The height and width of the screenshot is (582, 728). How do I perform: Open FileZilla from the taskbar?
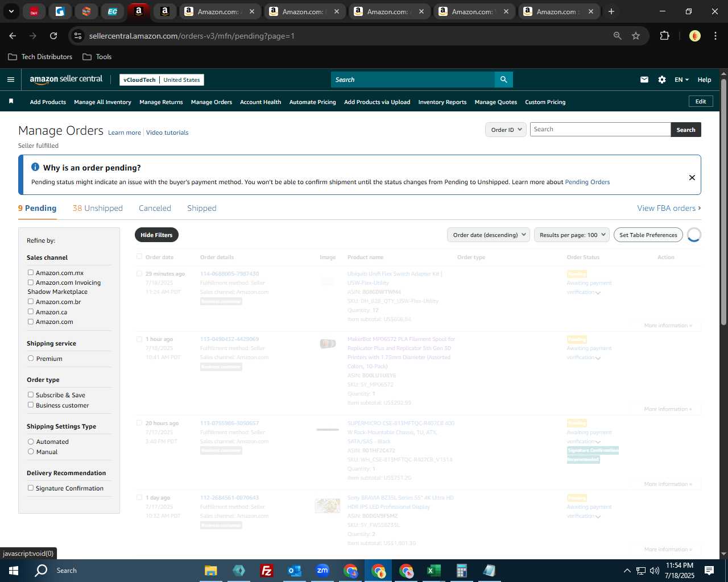pyautogui.click(x=266, y=571)
